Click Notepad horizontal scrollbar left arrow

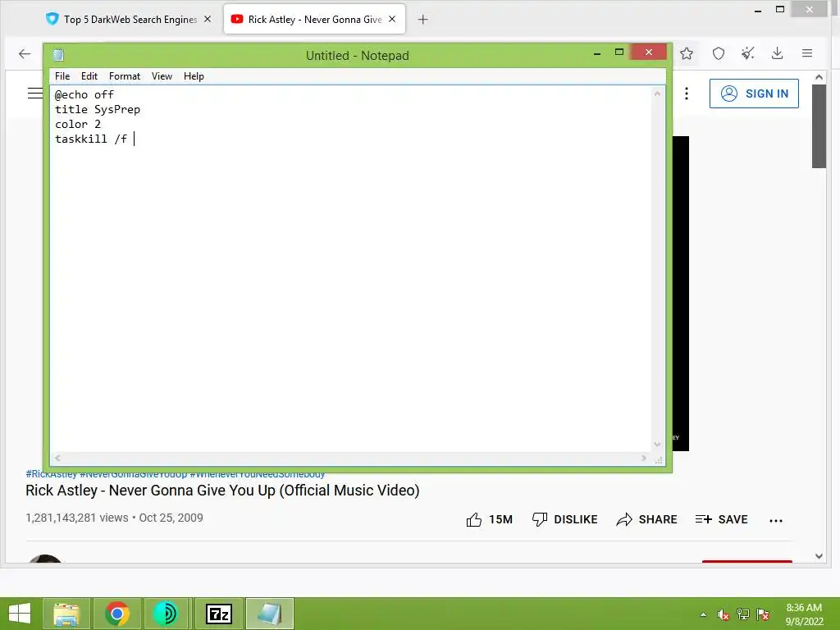click(x=57, y=458)
